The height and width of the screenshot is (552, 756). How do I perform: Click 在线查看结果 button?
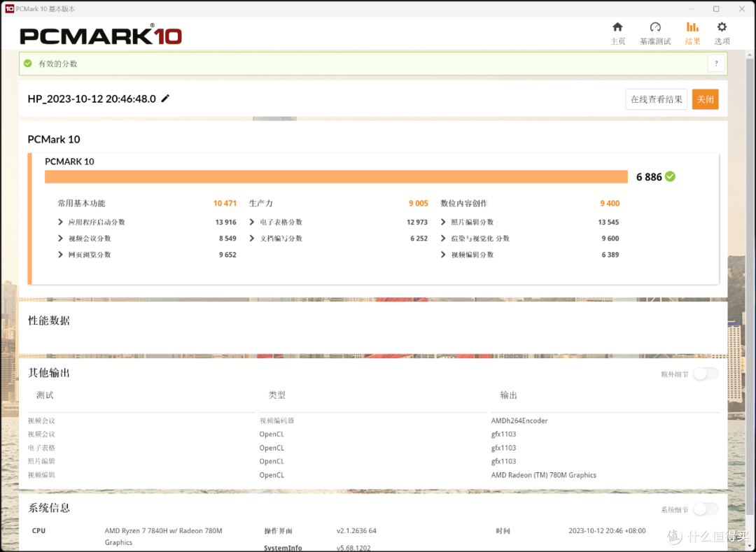656,99
